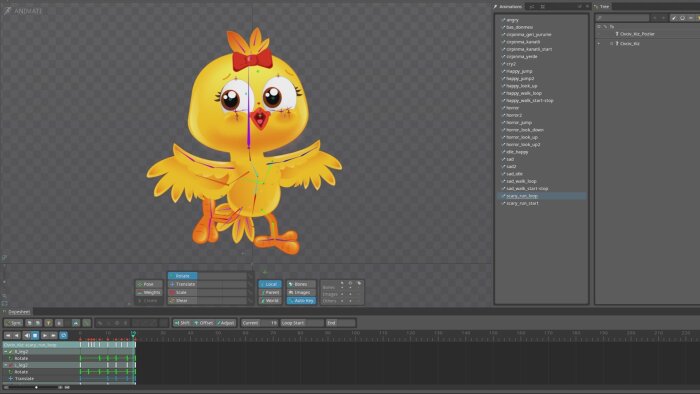
Task: Select the horror_jump animation
Action: coord(519,123)
